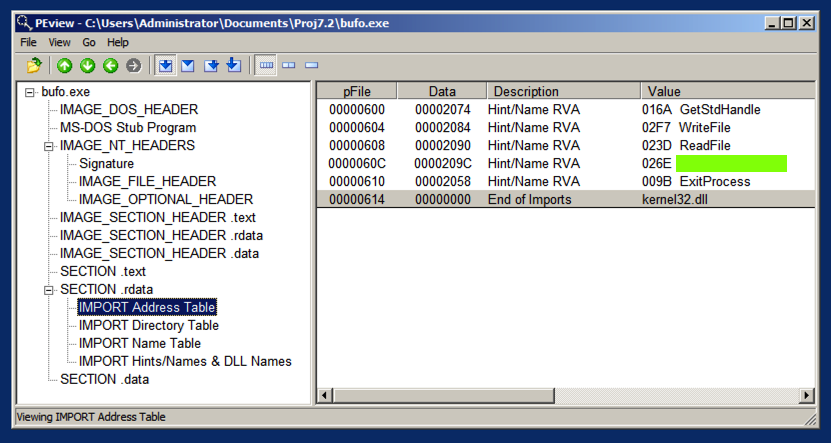Minimize the PEview window
The height and width of the screenshot is (443, 831).
click(772, 23)
